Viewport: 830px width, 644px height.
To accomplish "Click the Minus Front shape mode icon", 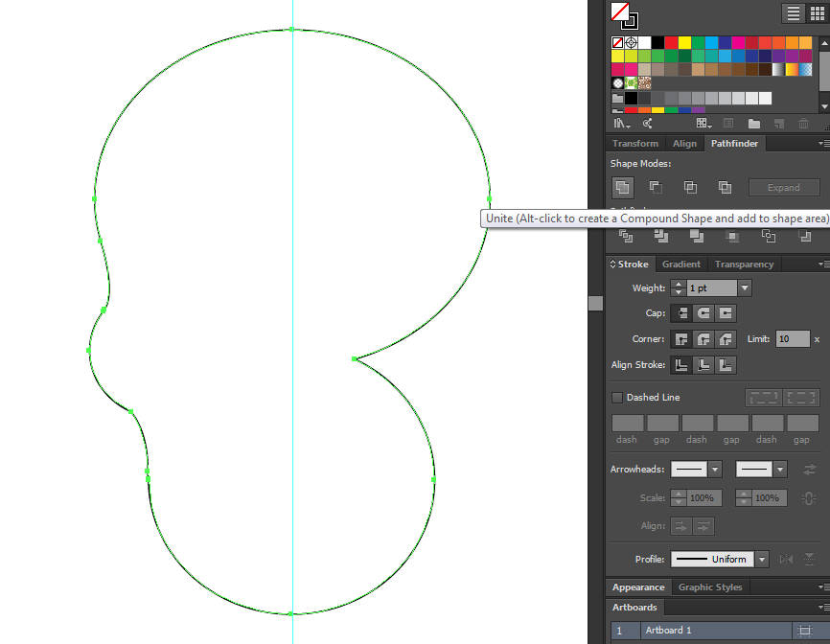I will click(x=656, y=188).
